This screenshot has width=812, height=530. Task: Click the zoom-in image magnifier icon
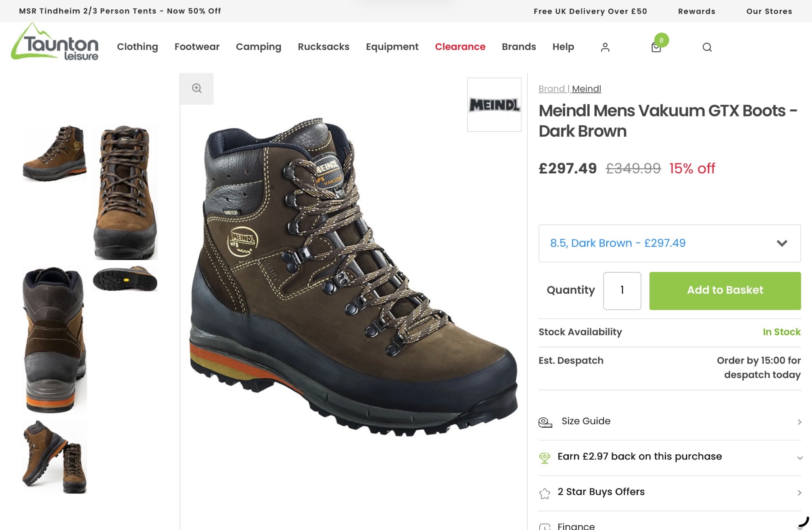pyautogui.click(x=197, y=88)
